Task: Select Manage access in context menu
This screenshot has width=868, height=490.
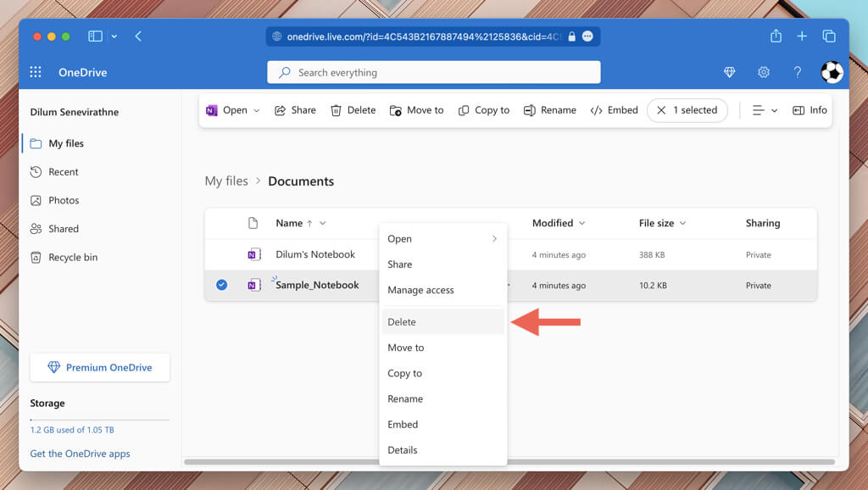Action: (420, 290)
